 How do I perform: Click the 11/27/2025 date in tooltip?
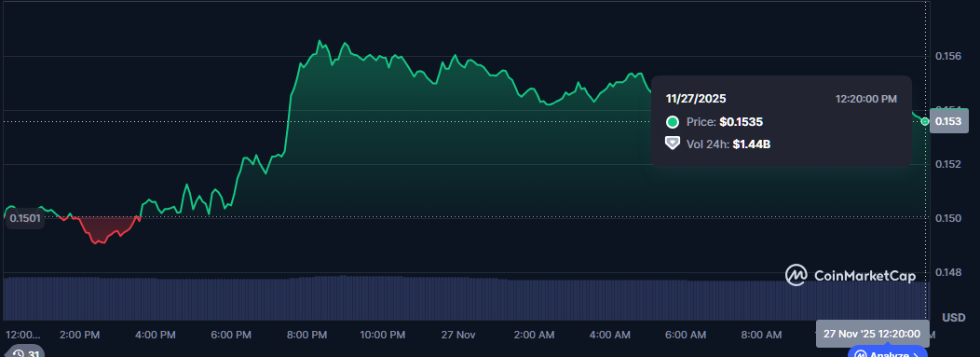(696, 99)
